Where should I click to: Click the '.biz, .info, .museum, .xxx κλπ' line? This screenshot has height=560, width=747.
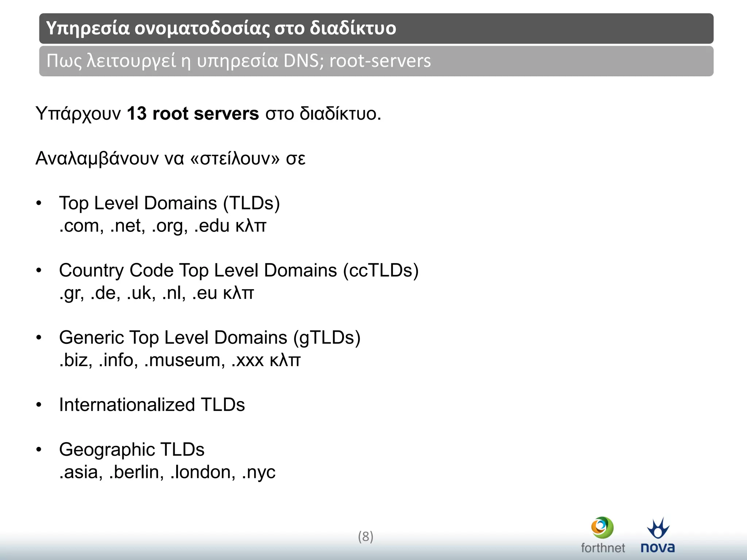[x=180, y=360]
